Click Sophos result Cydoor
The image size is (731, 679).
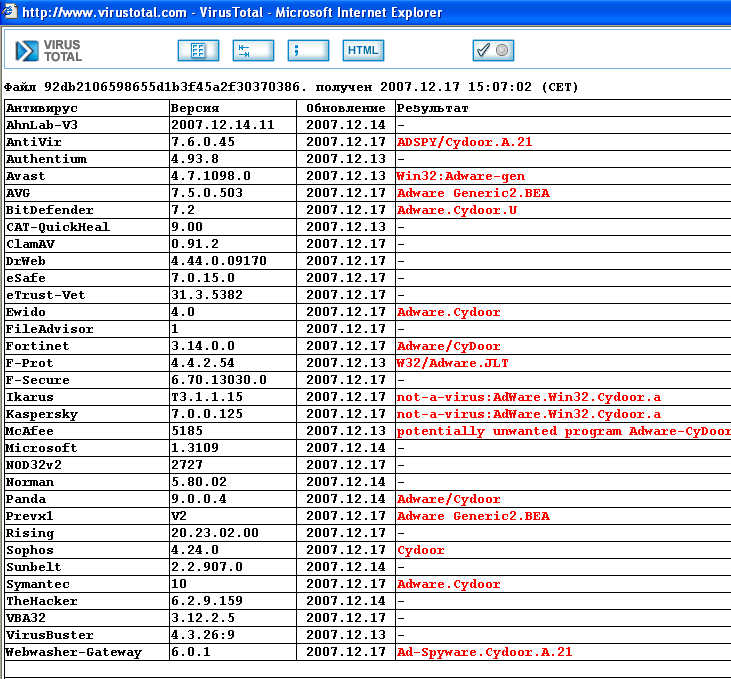coord(421,550)
